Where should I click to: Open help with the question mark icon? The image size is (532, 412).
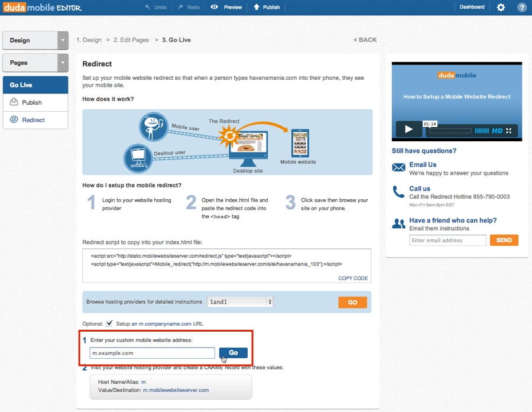(522, 7)
